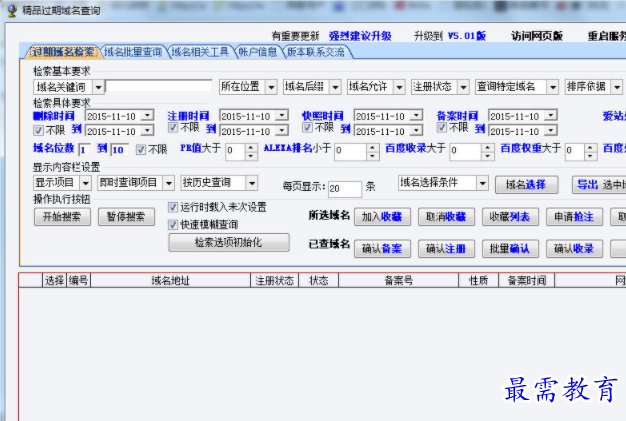The height and width of the screenshot is (421, 626).
Task: Click the 导出 选中 button
Action: pyautogui.click(x=599, y=185)
